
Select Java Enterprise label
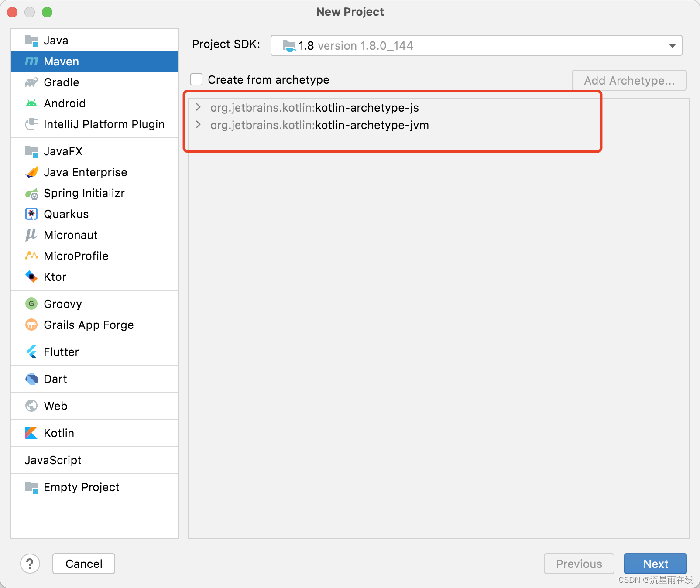[x=86, y=172]
